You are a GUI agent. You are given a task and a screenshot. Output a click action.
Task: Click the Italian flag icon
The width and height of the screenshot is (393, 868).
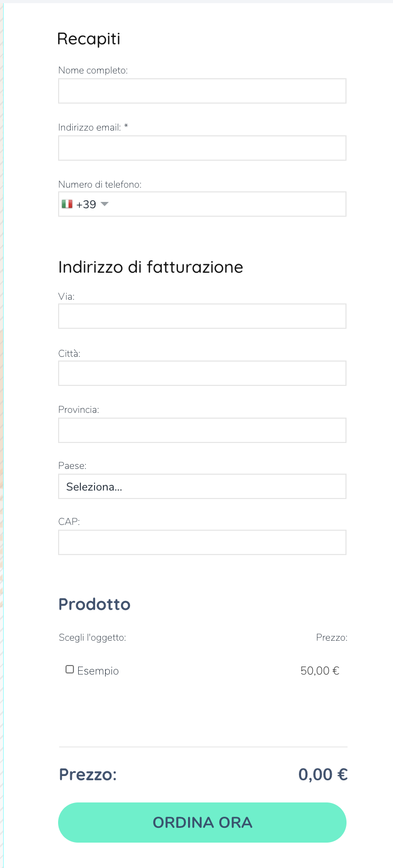point(67,204)
